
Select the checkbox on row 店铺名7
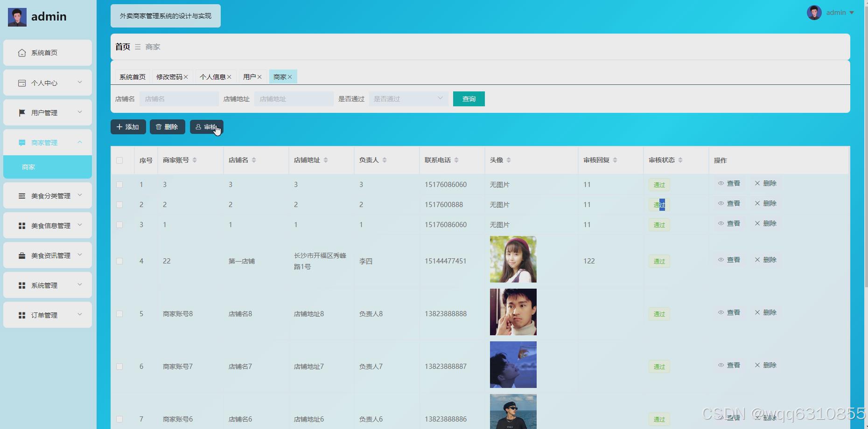click(x=119, y=367)
